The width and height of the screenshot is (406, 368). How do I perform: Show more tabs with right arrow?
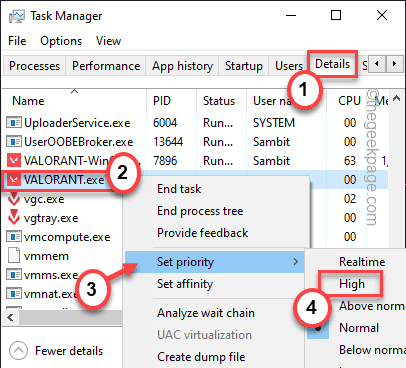[394, 63]
